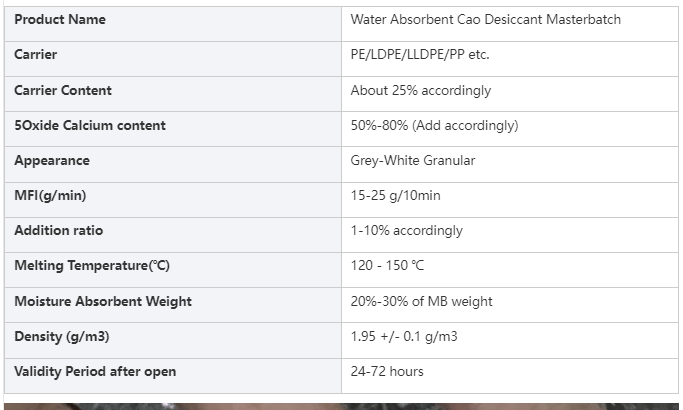This screenshot has width=683, height=410.
Task: Click Moisture Absorbent Weight label
Action: coord(103,302)
